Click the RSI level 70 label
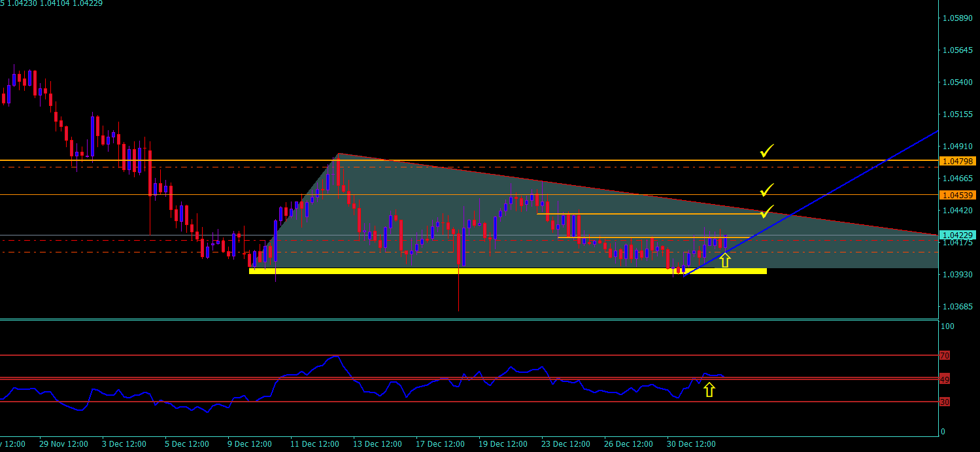Image resolution: width=980 pixels, height=452 pixels. click(944, 356)
